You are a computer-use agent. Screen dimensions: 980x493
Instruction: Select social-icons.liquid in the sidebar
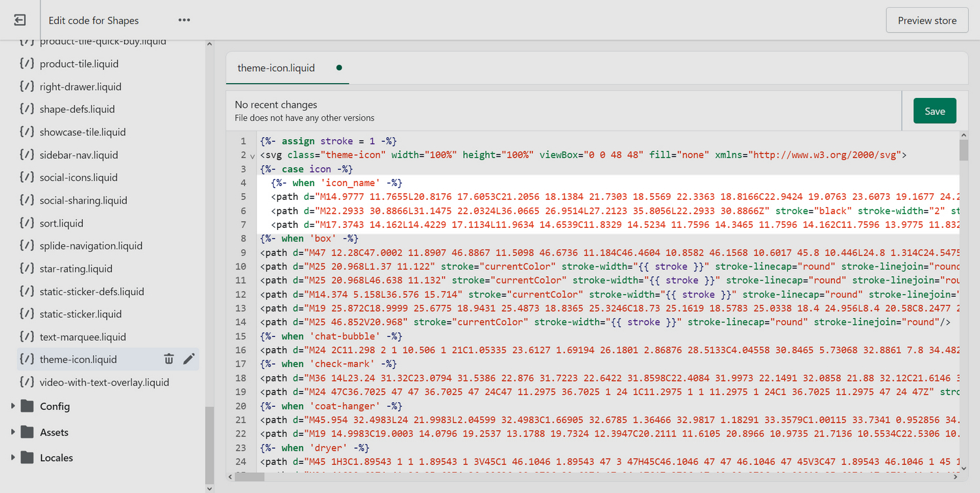click(78, 177)
